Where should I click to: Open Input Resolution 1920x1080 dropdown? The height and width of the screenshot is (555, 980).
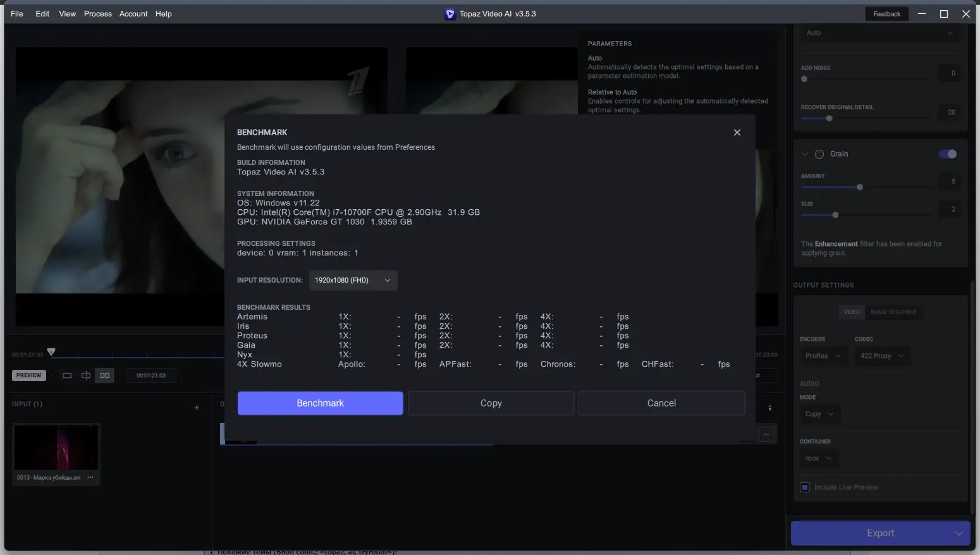353,280
